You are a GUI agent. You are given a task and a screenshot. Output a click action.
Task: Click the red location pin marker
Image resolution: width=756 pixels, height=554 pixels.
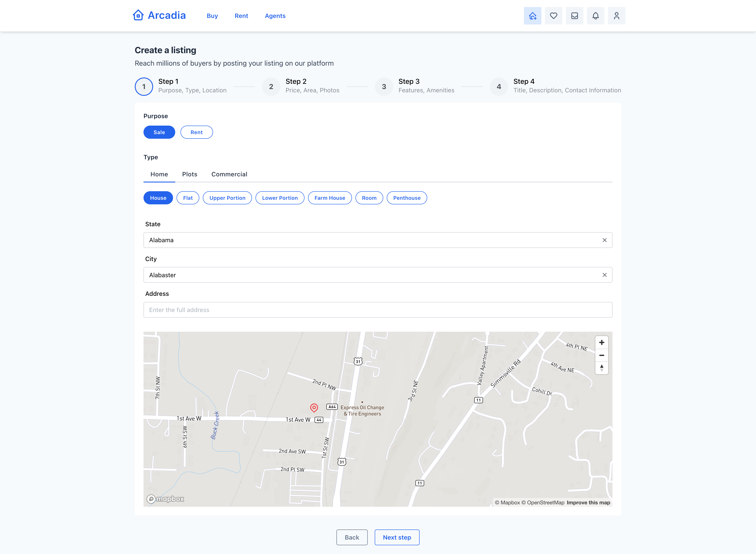[314, 407]
